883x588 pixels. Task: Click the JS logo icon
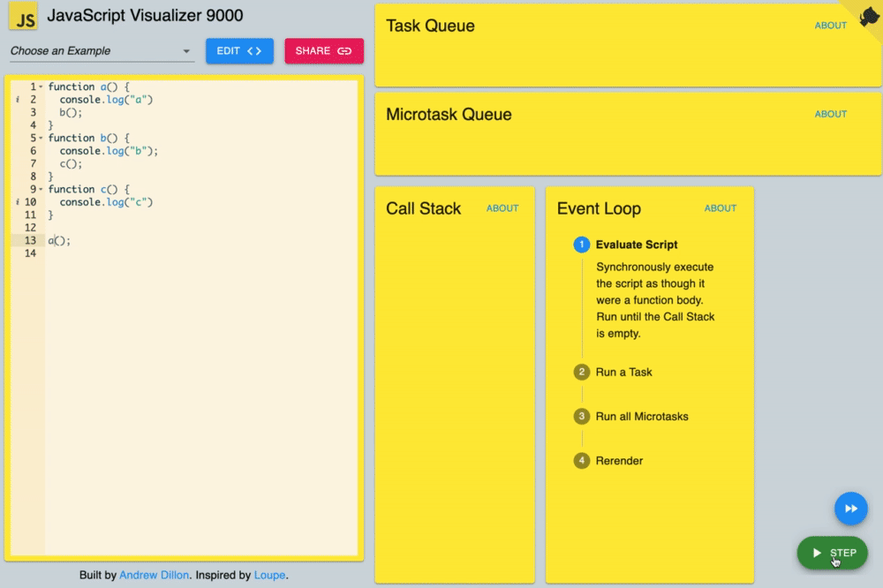tap(24, 16)
